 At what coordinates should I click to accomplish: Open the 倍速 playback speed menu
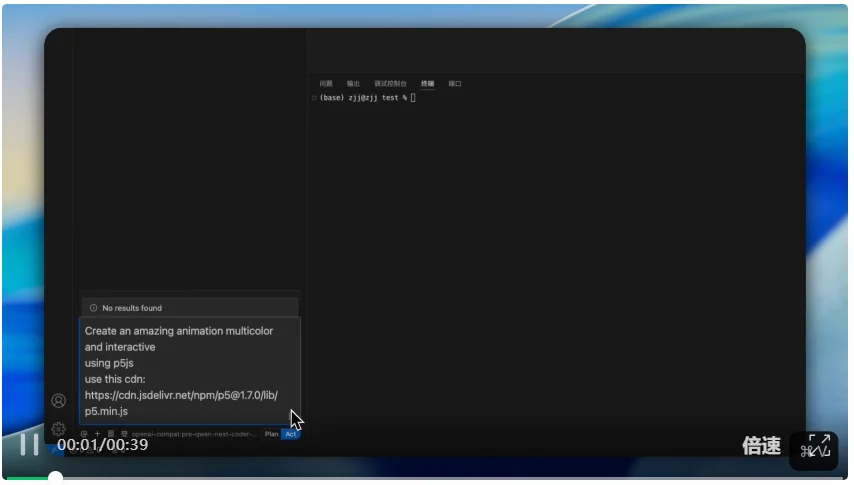(x=761, y=446)
